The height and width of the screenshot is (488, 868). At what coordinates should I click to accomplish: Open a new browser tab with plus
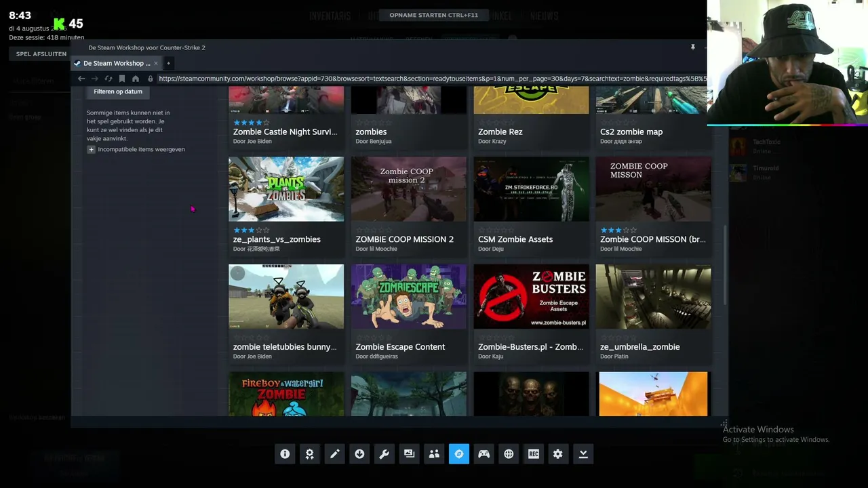coord(169,63)
